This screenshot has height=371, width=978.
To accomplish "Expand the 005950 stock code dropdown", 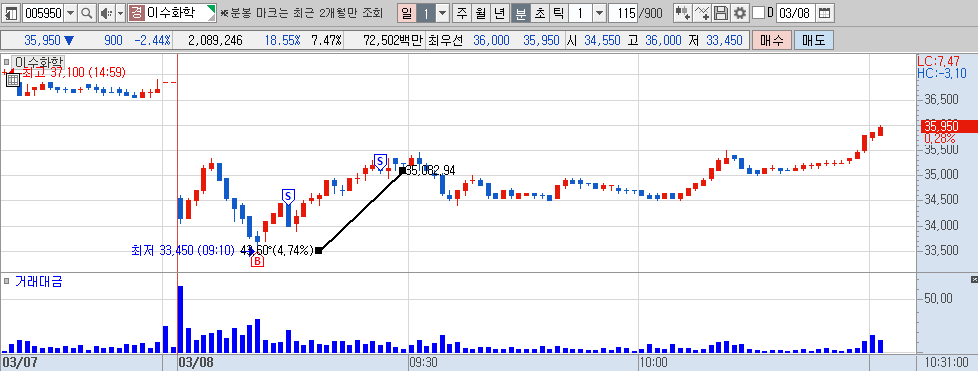I will (x=70, y=12).
